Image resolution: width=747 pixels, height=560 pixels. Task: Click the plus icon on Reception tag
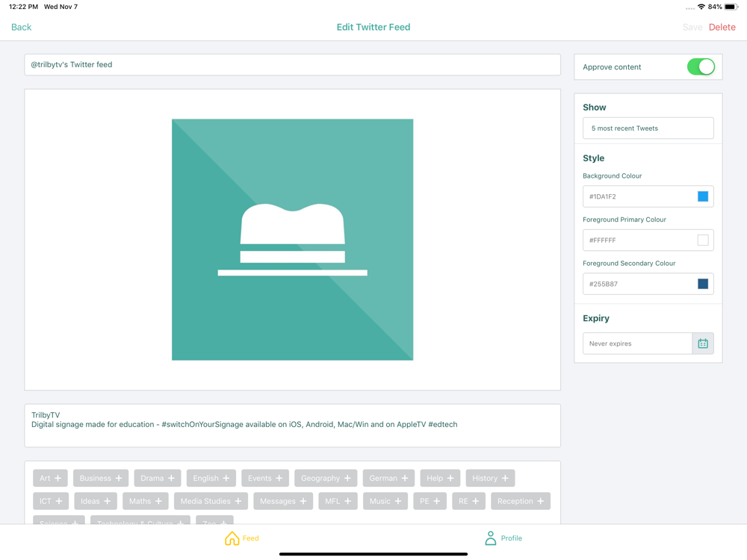pyautogui.click(x=540, y=501)
